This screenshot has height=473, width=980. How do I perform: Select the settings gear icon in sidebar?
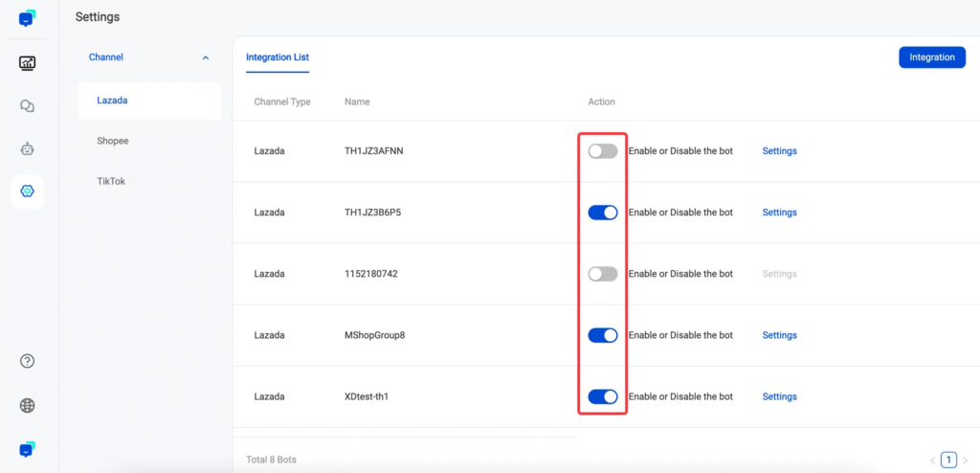[27, 191]
